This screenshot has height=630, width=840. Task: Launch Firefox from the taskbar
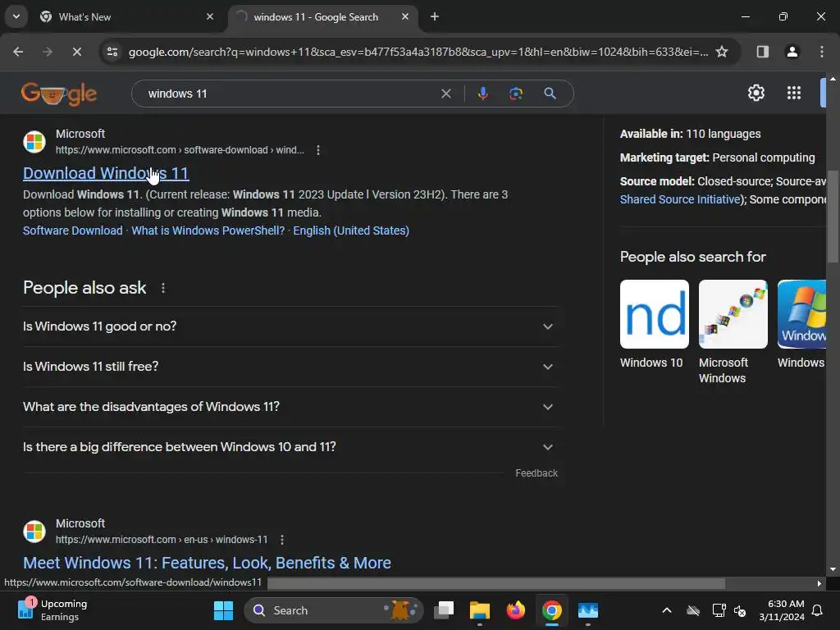click(x=515, y=610)
